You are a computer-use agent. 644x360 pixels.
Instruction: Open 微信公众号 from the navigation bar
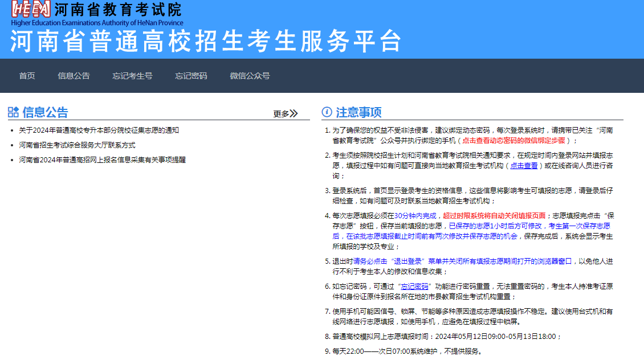point(251,76)
